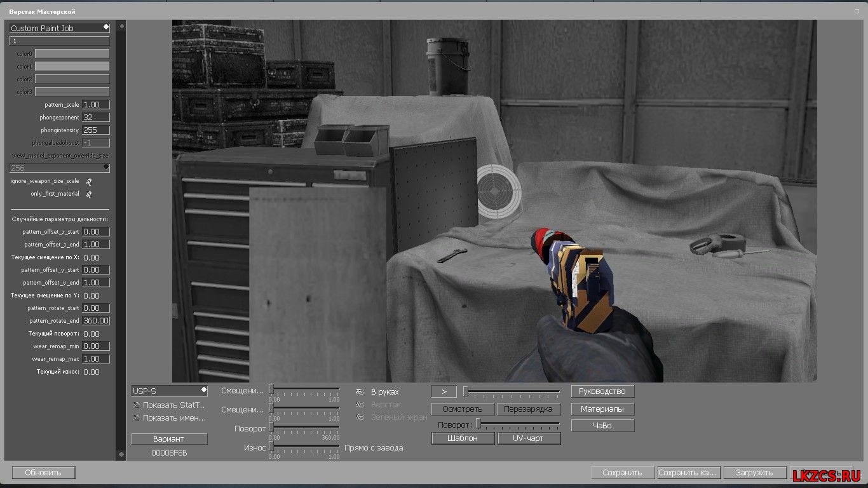The width and height of the screenshot is (868, 488).
Task: Click the Случайные параметры дальности heading
Action: click(60, 219)
